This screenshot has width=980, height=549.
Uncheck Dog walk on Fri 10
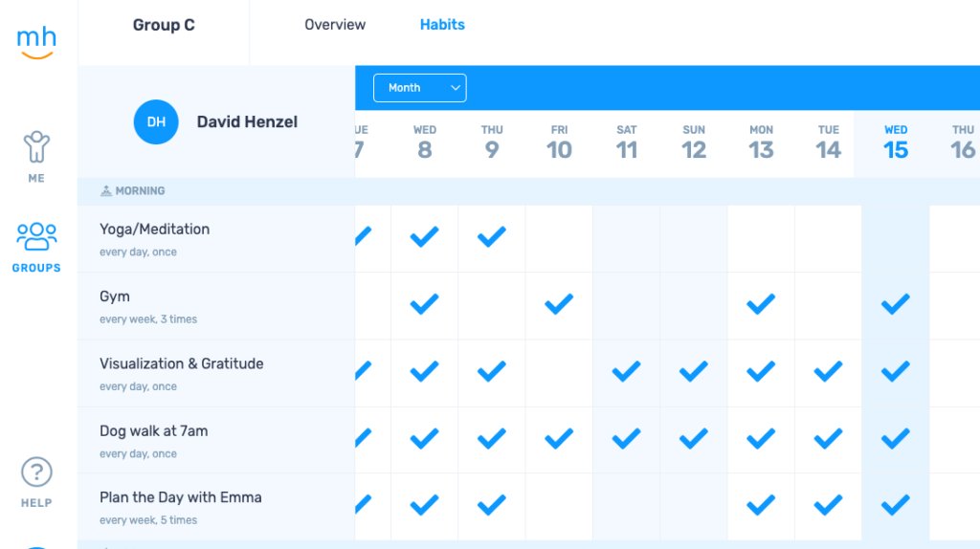click(559, 439)
